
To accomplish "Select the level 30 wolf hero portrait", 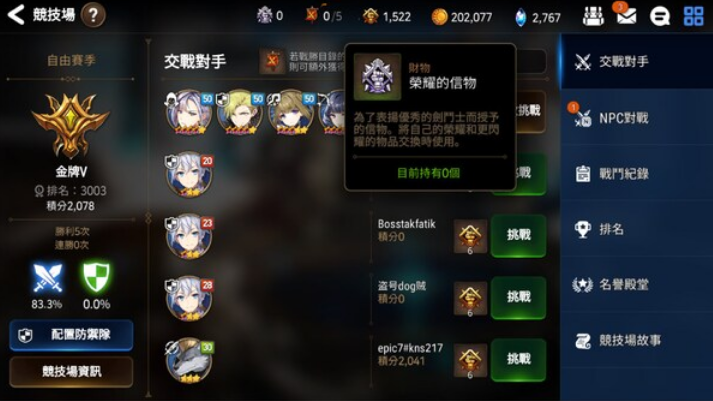I will point(189,361).
